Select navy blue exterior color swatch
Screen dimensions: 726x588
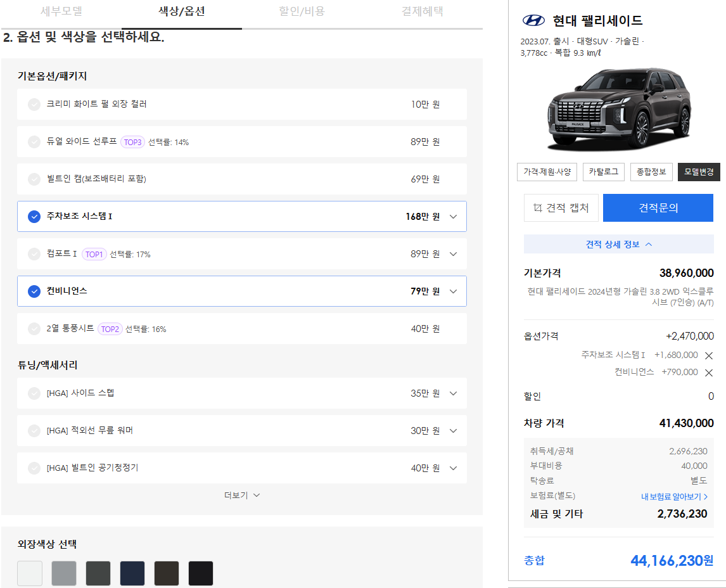tap(132, 573)
